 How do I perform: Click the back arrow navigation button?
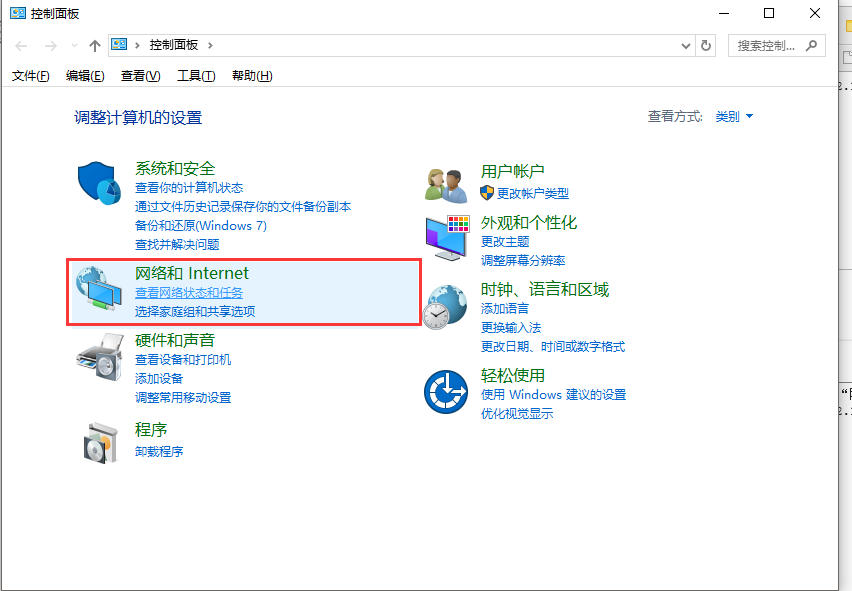tap(21, 46)
